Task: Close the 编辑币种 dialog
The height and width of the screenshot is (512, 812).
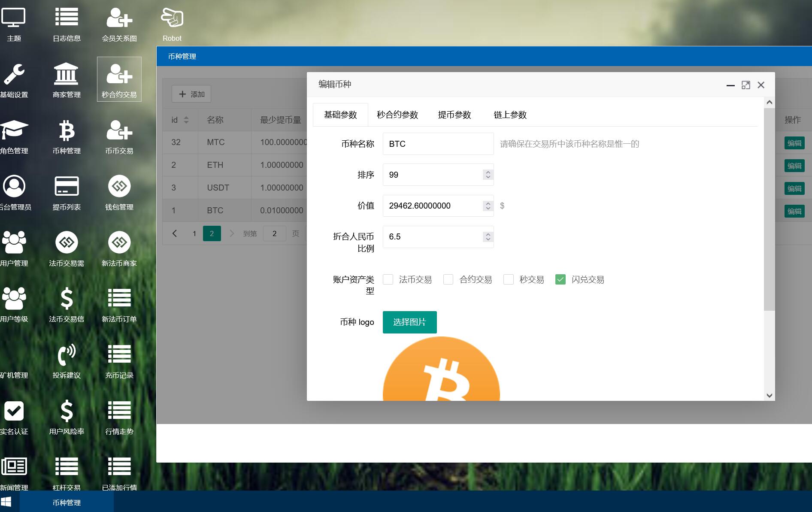Action: coord(761,85)
